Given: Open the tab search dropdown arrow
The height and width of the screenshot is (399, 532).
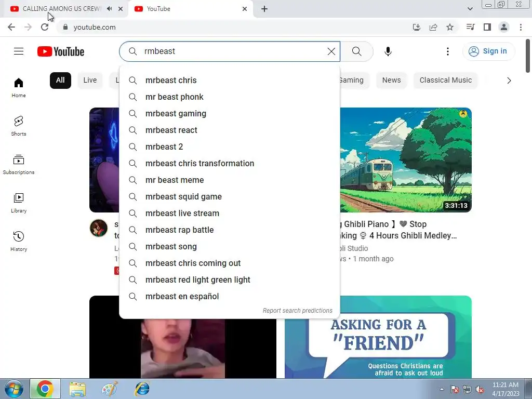Looking at the screenshot, I should [470, 9].
